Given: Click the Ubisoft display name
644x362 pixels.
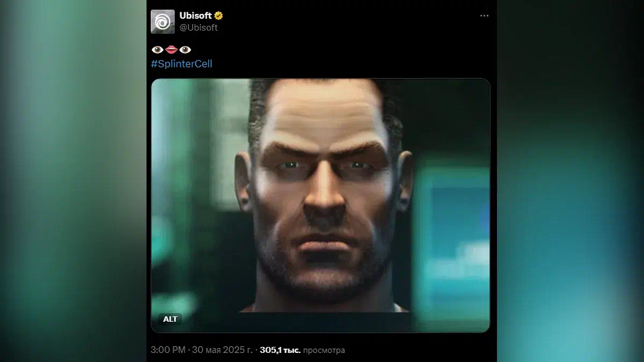Looking at the screenshot, I should click(x=196, y=16).
